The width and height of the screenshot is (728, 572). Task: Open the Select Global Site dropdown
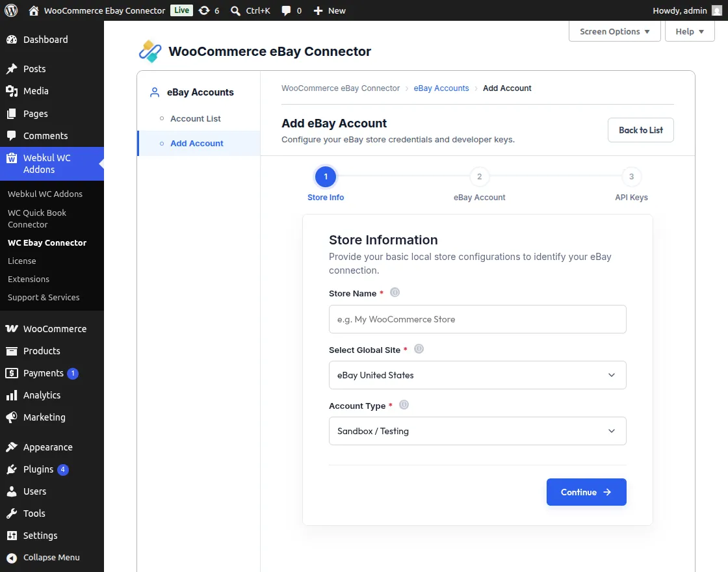(477, 375)
